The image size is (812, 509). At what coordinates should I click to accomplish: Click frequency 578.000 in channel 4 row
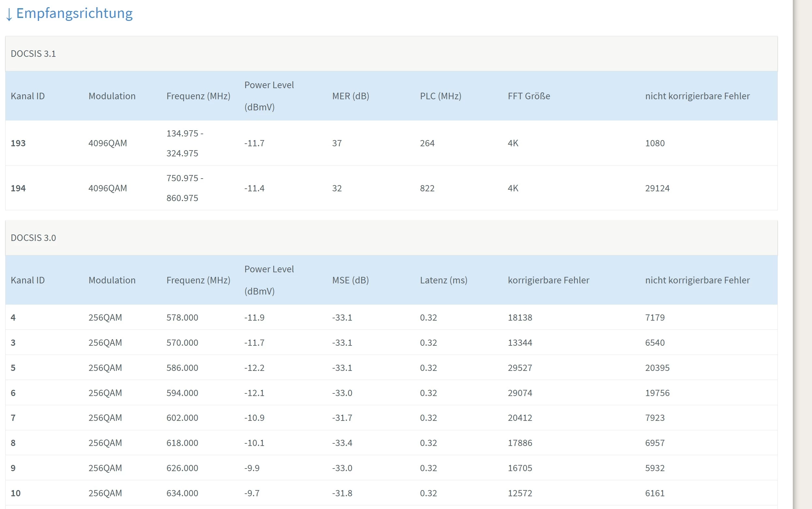tap(182, 318)
